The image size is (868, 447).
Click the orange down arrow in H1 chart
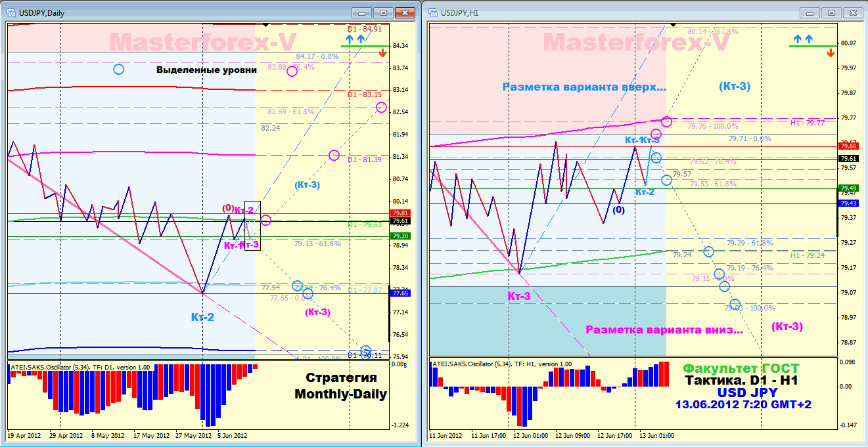(830, 53)
